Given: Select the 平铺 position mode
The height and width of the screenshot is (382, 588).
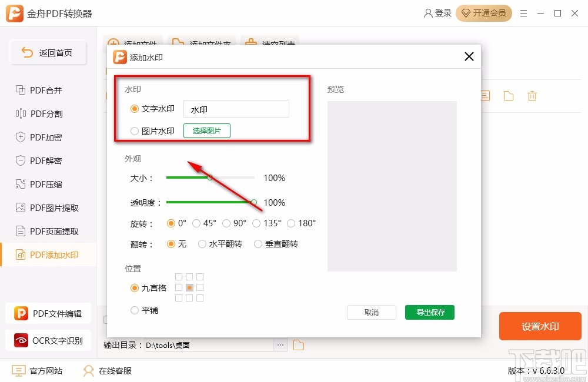Looking at the screenshot, I should tap(135, 311).
